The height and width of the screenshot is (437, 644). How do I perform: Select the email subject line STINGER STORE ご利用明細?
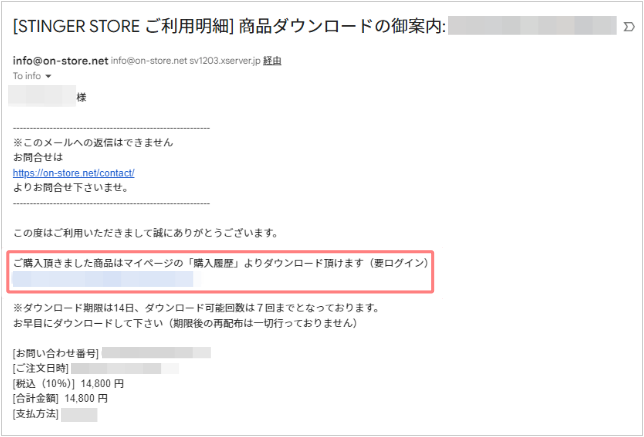(229, 27)
